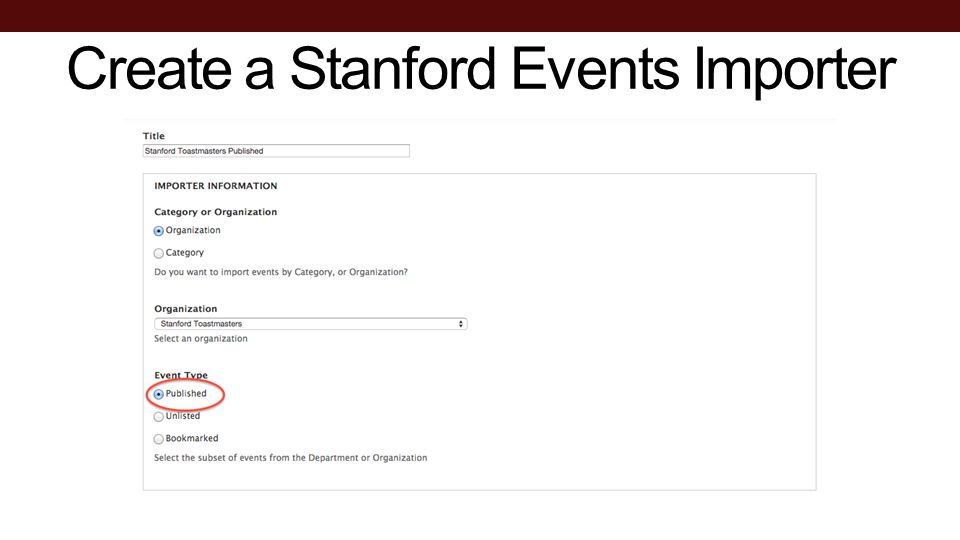Choose the Unlisted event type radio
The height and width of the screenshot is (540, 960).
point(159,416)
